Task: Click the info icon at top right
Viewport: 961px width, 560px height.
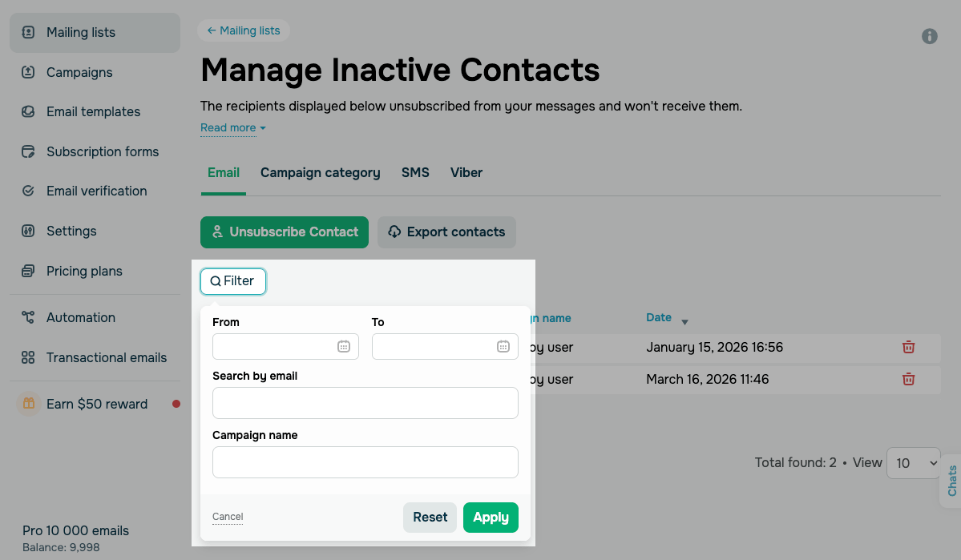Action: point(930,36)
